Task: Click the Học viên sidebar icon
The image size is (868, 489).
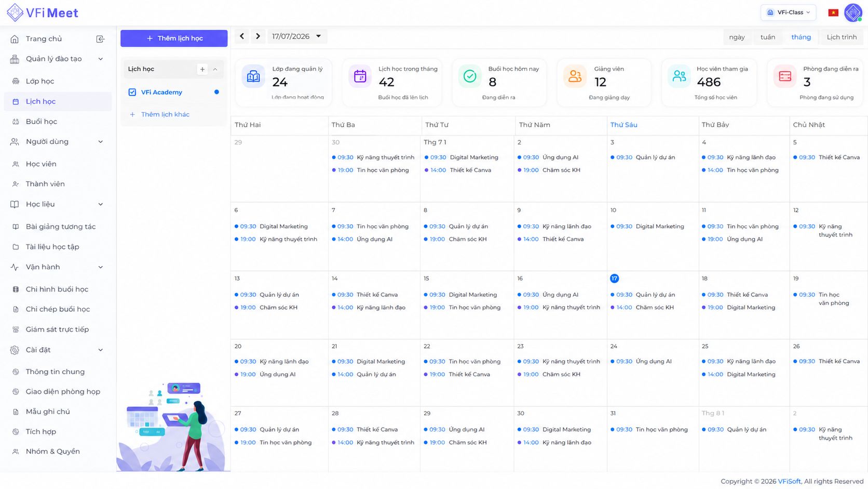Action: click(x=16, y=164)
